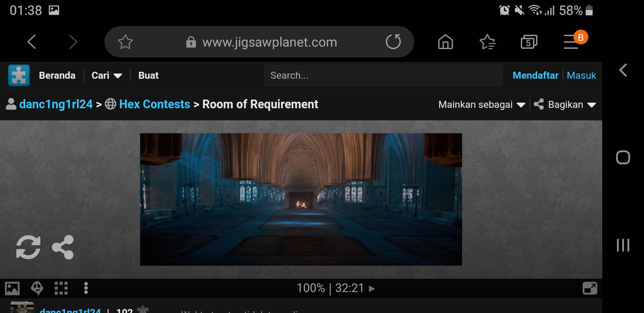Click the globe icon before Hex Contests
The width and height of the screenshot is (644, 313).
tap(111, 104)
